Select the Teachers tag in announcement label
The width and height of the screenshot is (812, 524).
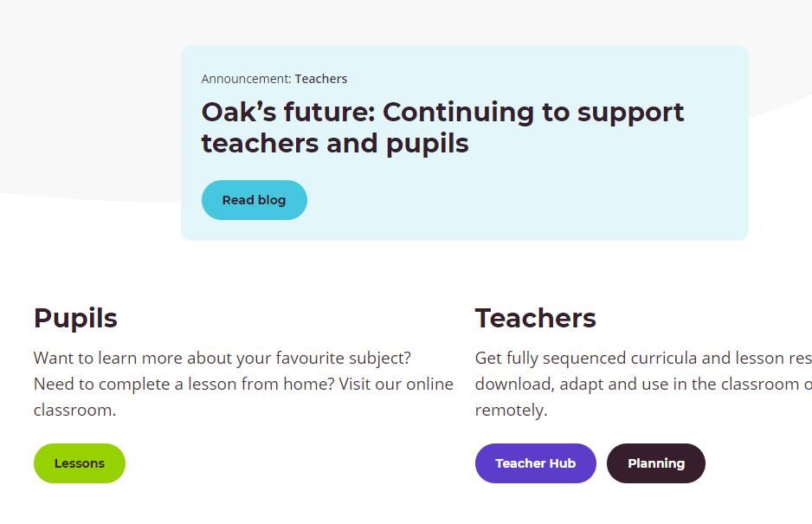coord(321,79)
